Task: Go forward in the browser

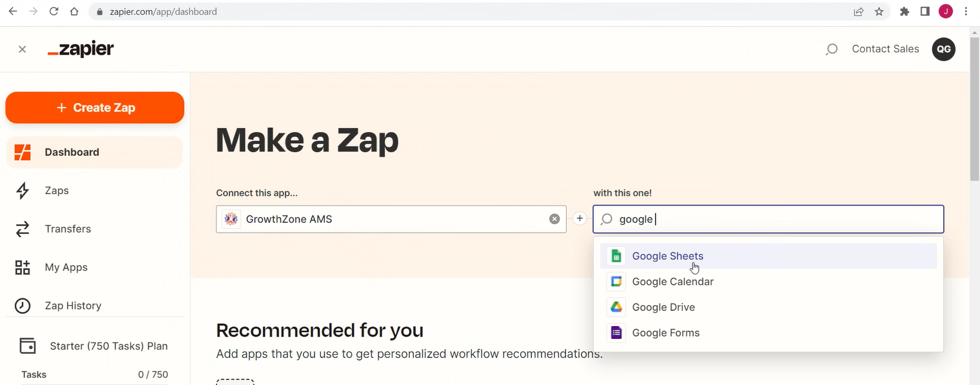Action: (x=33, y=12)
